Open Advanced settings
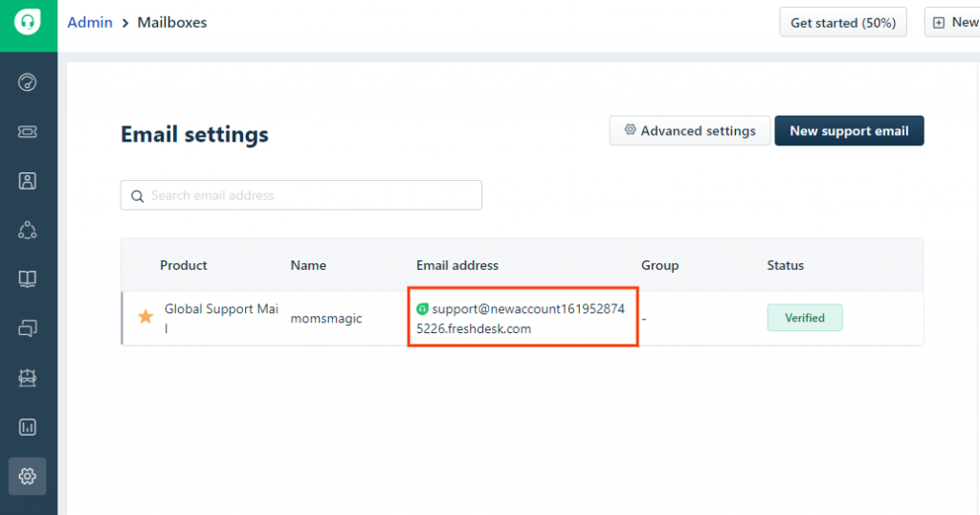The image size is (980, 515). point(690,130)
